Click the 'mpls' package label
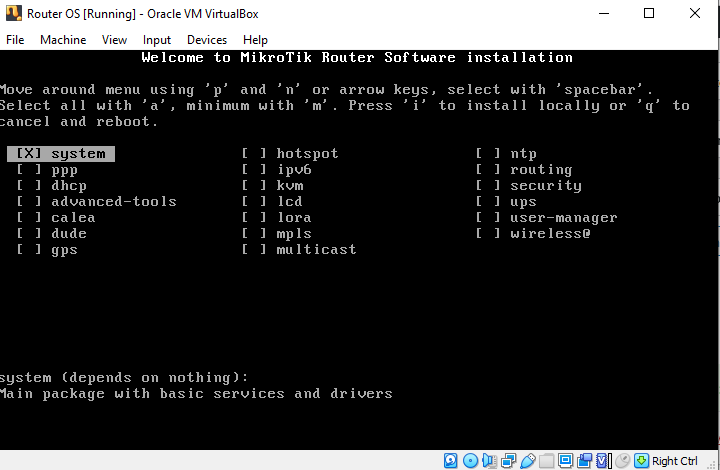720x470 pixels. [x=294, y=234]
